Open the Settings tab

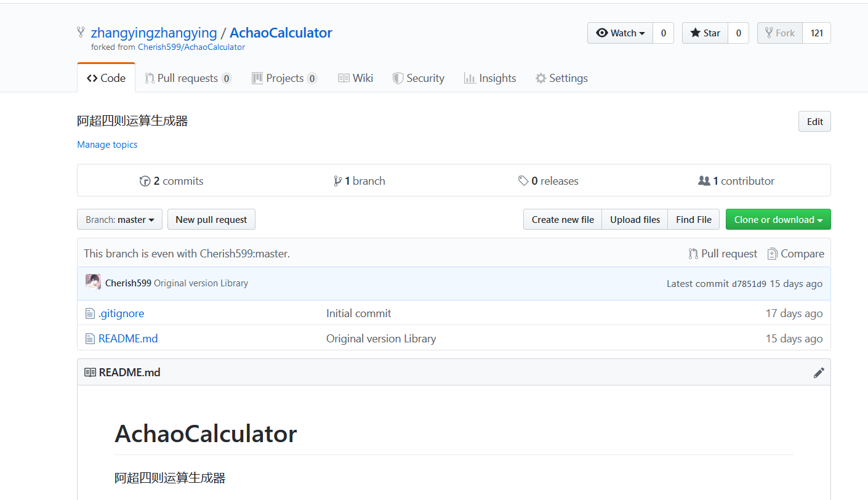pos(561,78)
